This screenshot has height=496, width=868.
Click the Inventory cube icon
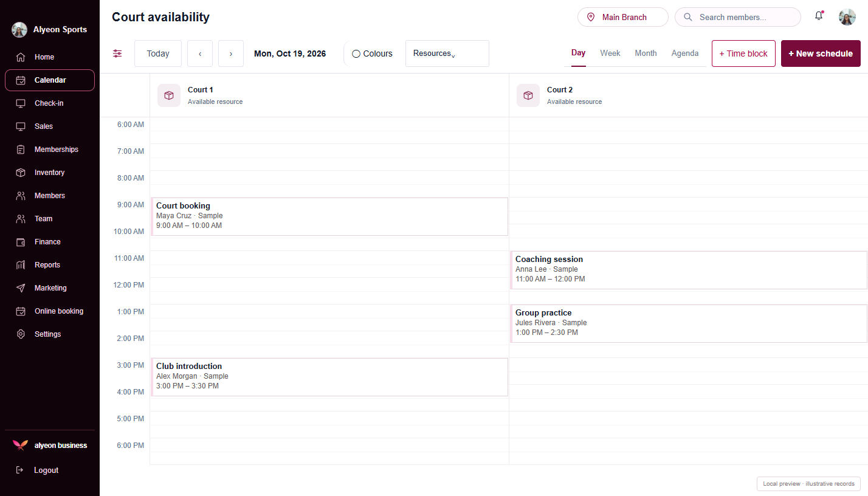(x=21, y=173)
